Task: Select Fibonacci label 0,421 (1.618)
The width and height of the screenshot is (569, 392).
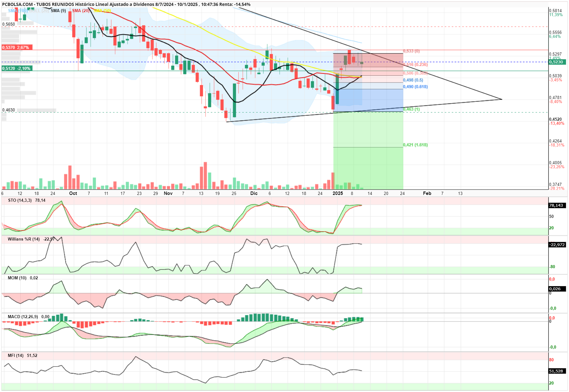Action: coord(415,145)
